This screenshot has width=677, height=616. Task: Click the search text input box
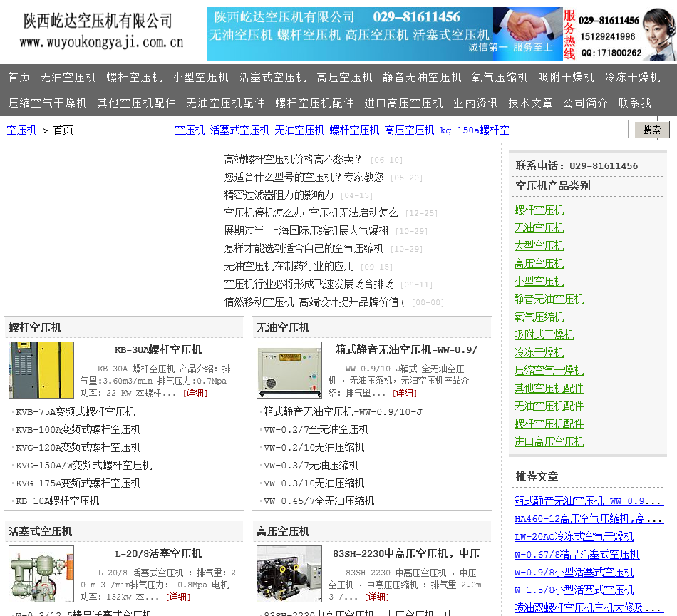point(574,130)
